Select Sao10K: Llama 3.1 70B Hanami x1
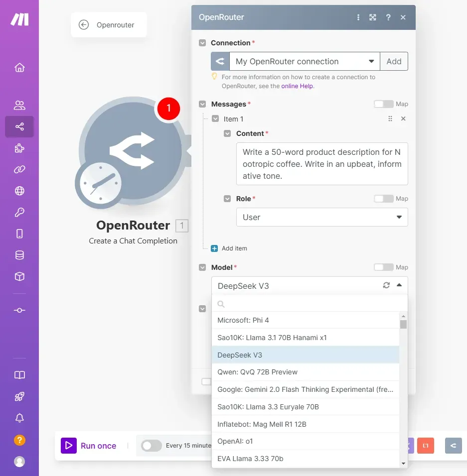 coord(306,338)
